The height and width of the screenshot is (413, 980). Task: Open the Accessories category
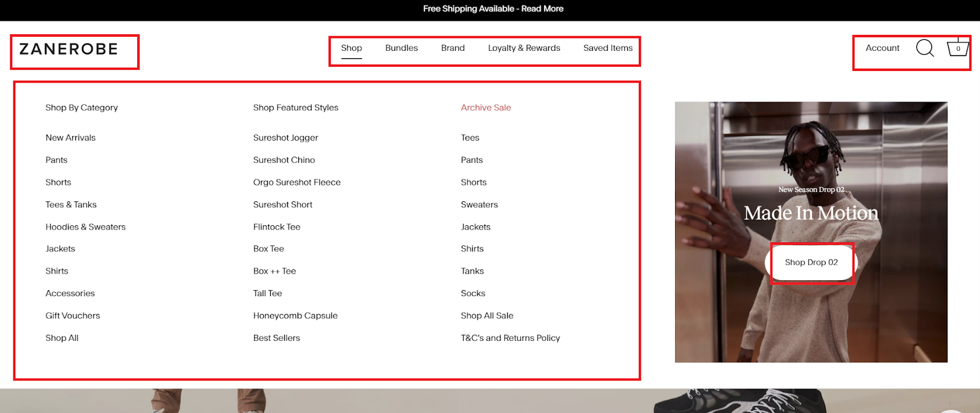tap(70, 293)
